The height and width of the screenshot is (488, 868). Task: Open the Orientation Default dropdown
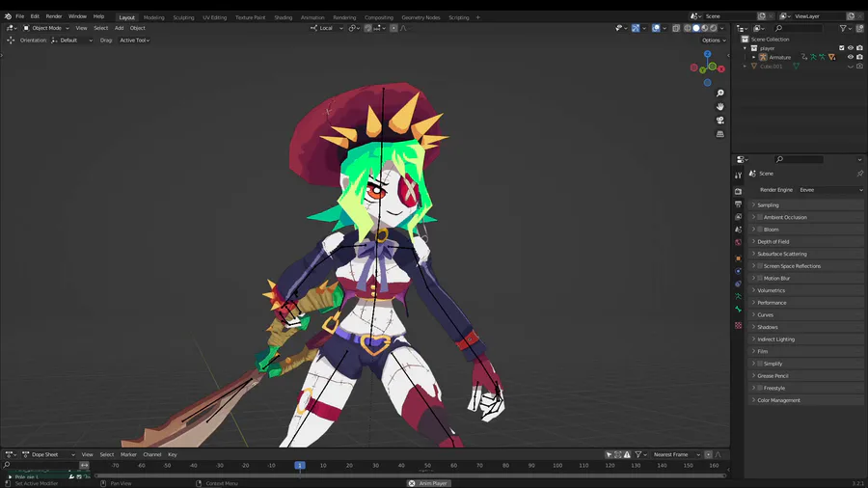[x=72, y=41]
